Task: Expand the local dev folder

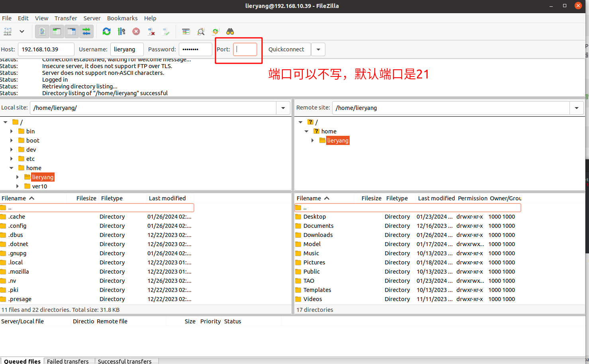Action: [x=12, y=150]
